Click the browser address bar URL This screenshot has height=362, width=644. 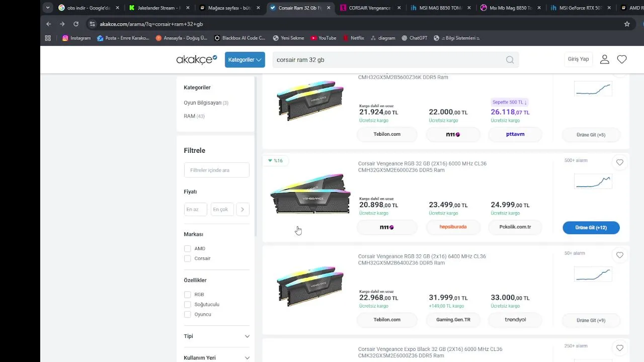[151, 24]
